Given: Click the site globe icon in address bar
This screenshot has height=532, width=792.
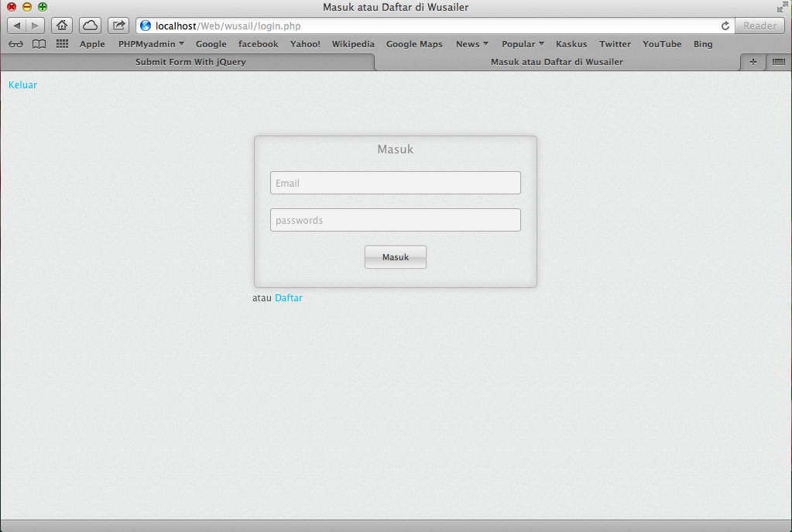Looking at the screenshot, I should pyautogui.click(x=146, y=26).
